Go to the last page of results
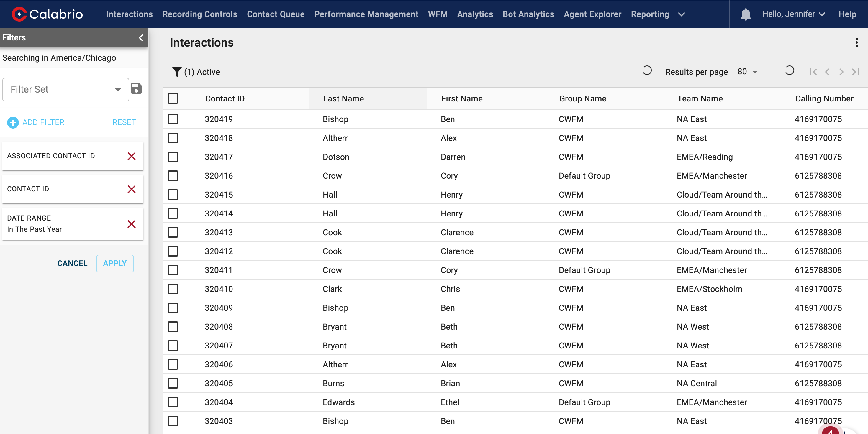The image size is (868, 434). [856, 72]
